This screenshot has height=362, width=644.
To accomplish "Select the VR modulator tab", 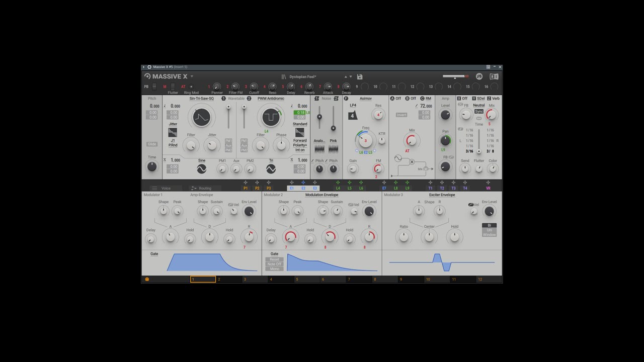I will [x=488, y=188].
